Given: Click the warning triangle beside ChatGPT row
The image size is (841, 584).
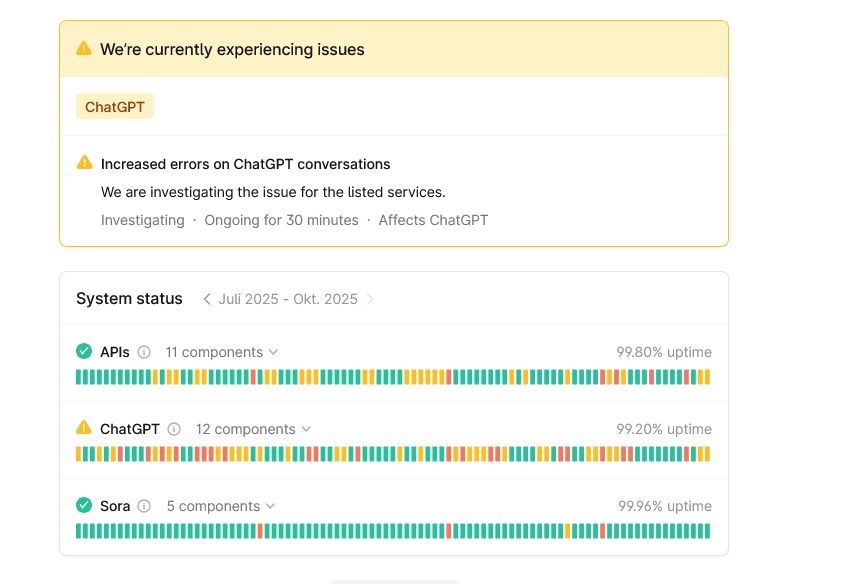Looking at the screenshot, I should pos(84,428).
